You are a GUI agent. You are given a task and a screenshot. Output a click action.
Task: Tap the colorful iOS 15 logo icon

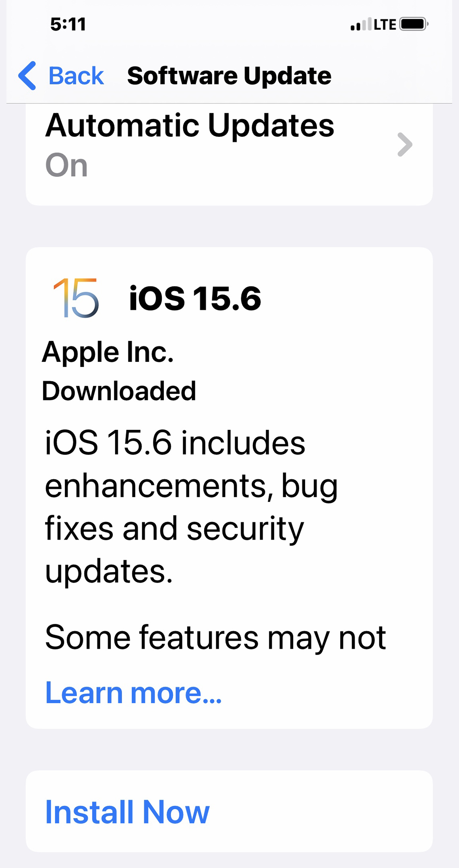click(x=76, y=298)
